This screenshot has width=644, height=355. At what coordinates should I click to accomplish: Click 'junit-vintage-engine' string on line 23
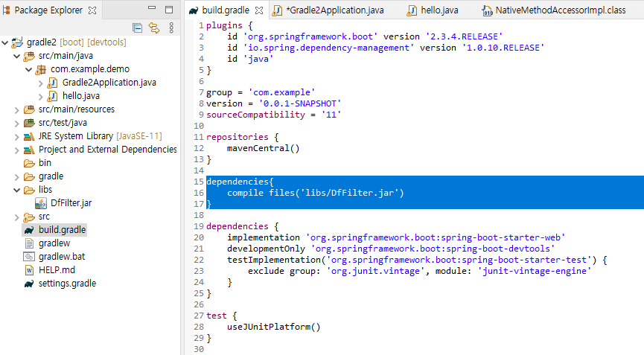pyautogui.click(x=535, y=271)
